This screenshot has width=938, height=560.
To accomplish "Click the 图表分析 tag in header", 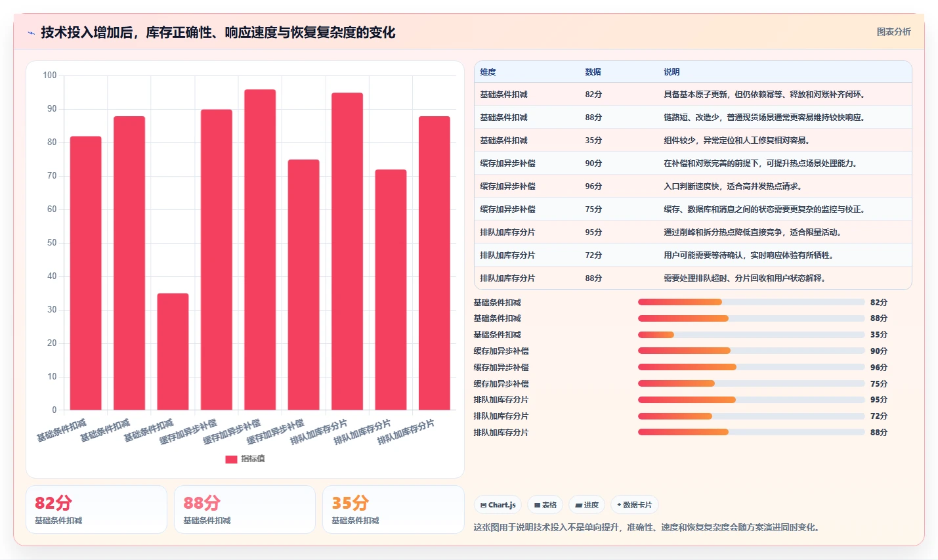I will click(x=893, y=32).
